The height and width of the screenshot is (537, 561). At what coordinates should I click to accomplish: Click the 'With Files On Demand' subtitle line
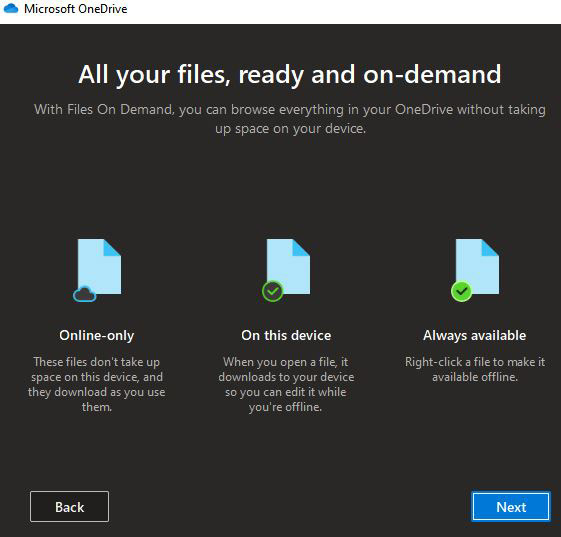(290, 109)
